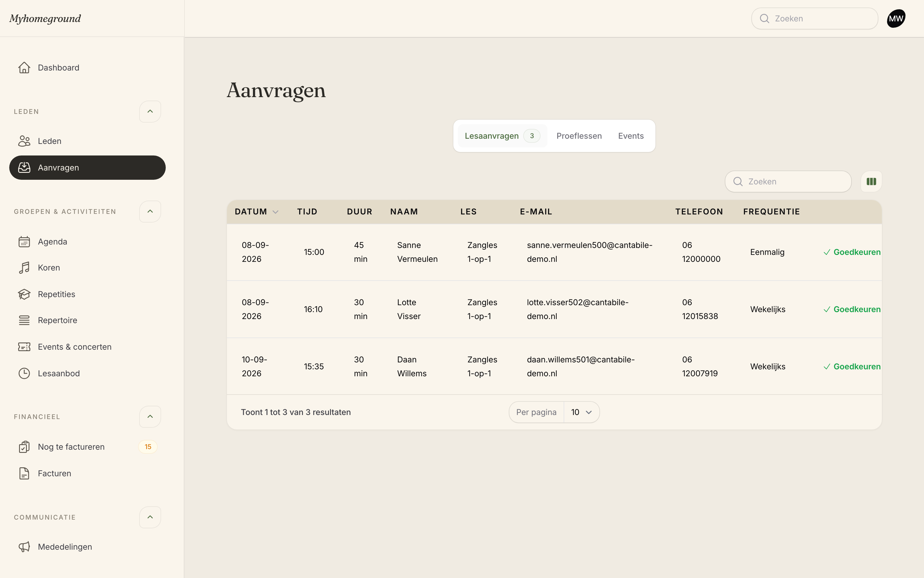Click the Agenda calendar icon

(x=24, y=242)
